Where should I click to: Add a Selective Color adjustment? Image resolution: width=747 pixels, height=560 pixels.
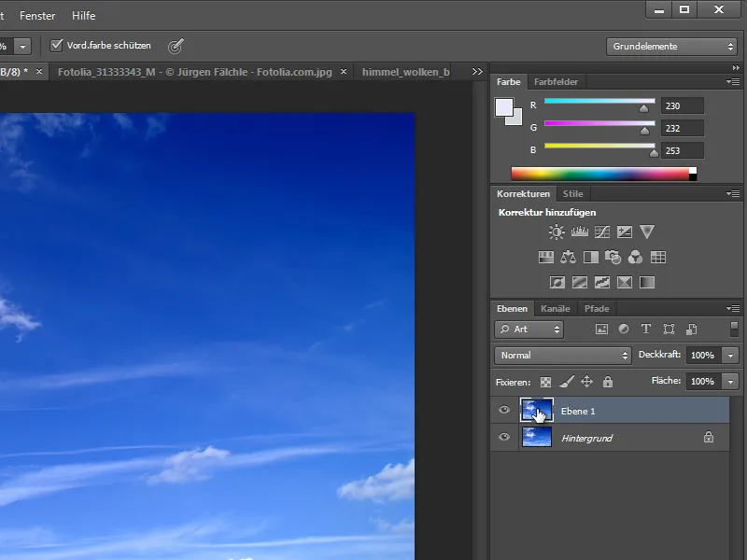624,283
